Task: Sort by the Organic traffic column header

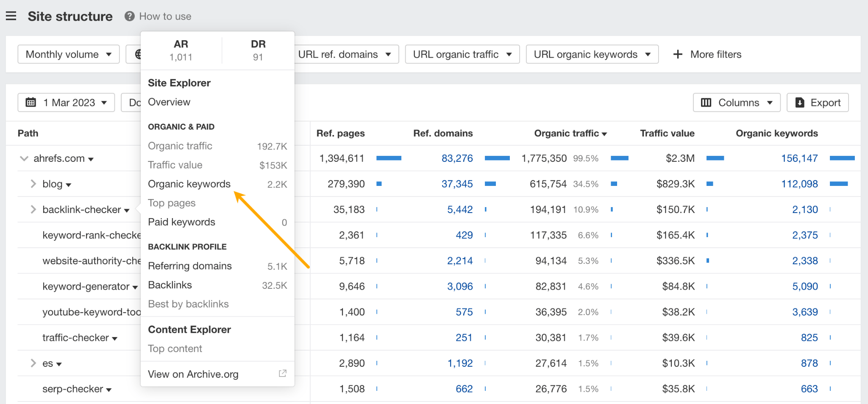Action: (570, 133)
